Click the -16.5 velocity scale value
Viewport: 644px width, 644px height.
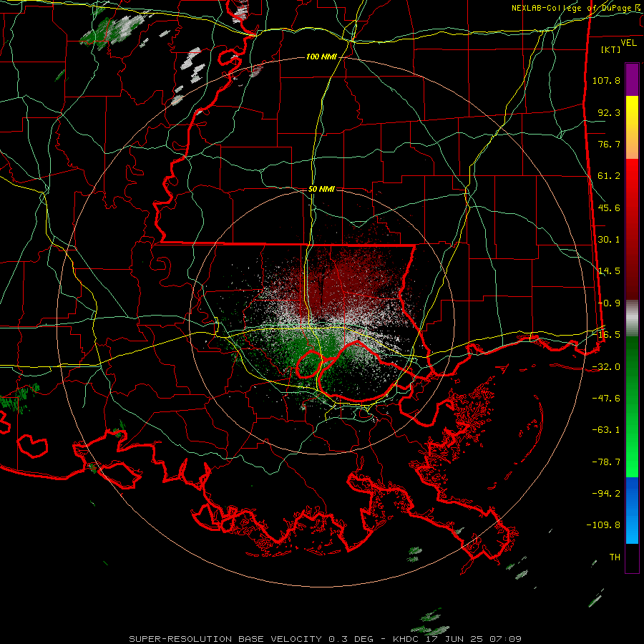[606, 335]
